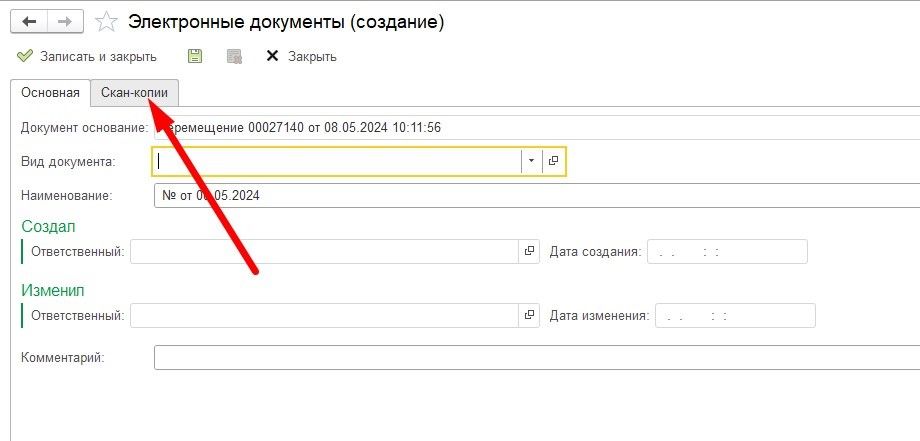Click the Дата изменения date field

coord(735,316)
